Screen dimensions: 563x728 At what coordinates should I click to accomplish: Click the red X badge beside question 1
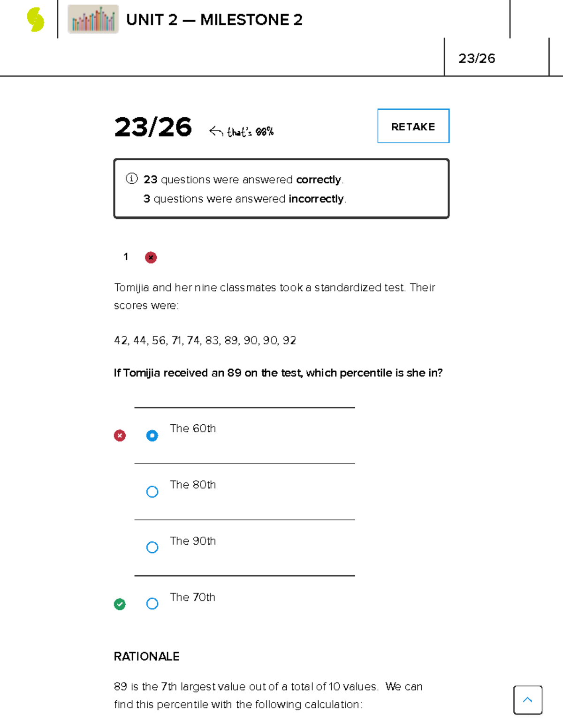[151, 257]
